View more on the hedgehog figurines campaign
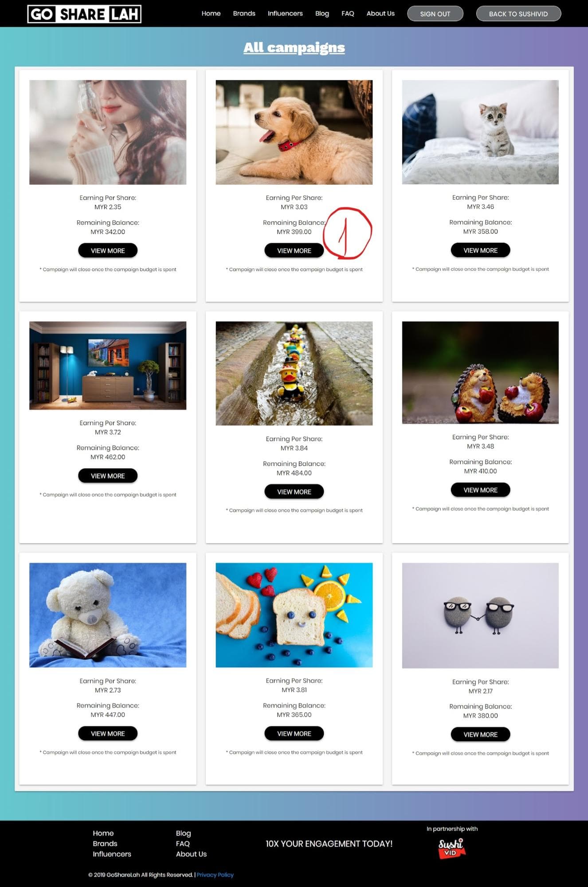The image size is (588, 887). tap(480, 490)
